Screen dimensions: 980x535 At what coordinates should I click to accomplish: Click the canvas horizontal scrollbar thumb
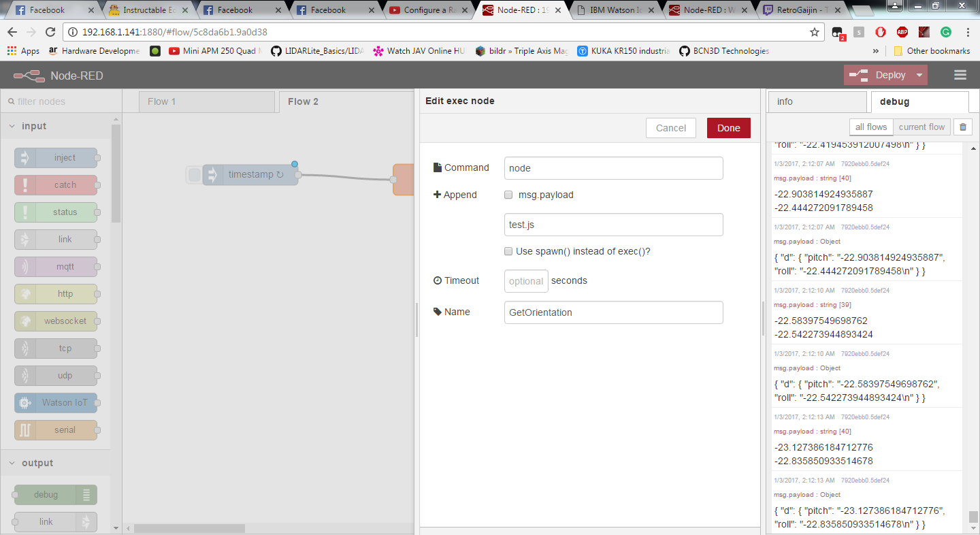pos(189,528)
